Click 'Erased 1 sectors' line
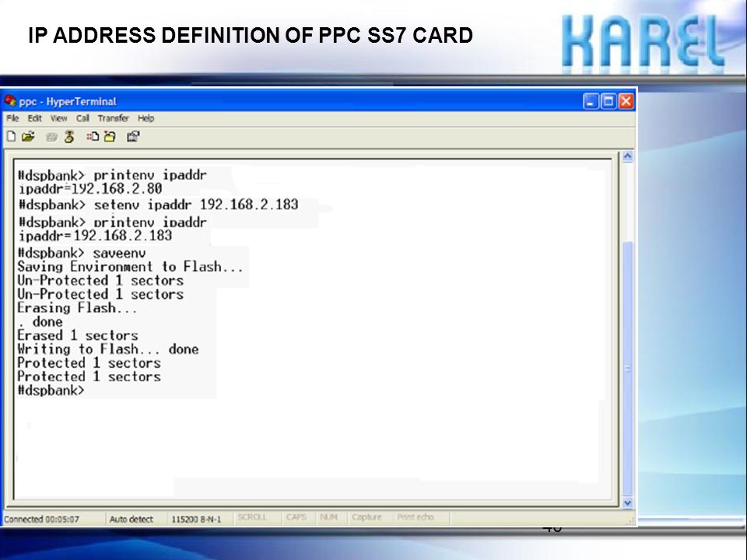Image resolution: width=747 pixels, height=560 pixels. click(78, 335)
